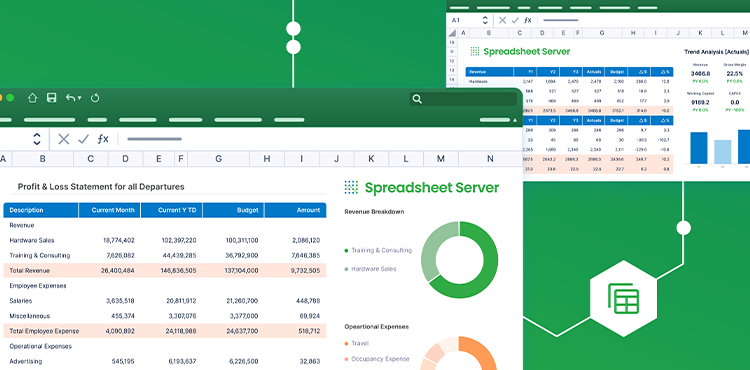Screen dimensions: 750x370
Task: Click the Current Month column header
Action: point(110,210)
